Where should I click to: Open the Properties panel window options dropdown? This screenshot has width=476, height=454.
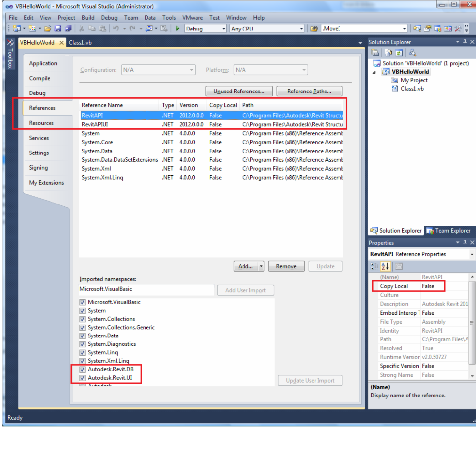tap(458, 242)
